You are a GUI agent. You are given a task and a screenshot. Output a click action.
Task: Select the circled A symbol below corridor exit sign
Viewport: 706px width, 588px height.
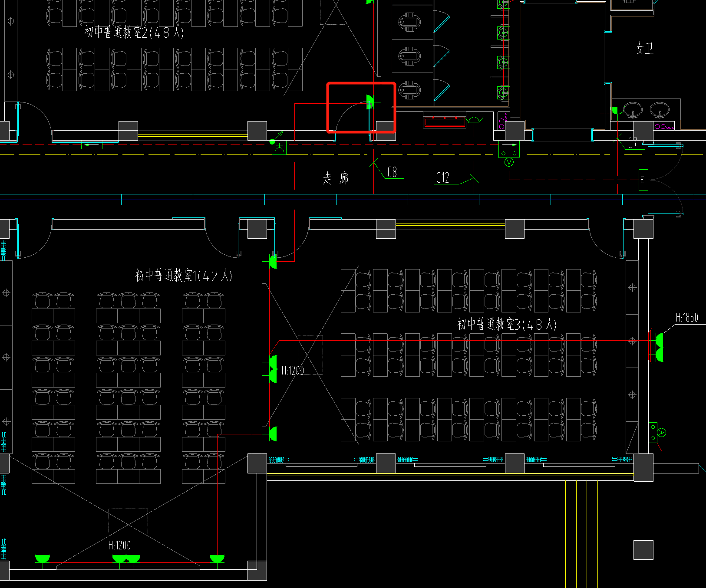[x=509, y=162]
